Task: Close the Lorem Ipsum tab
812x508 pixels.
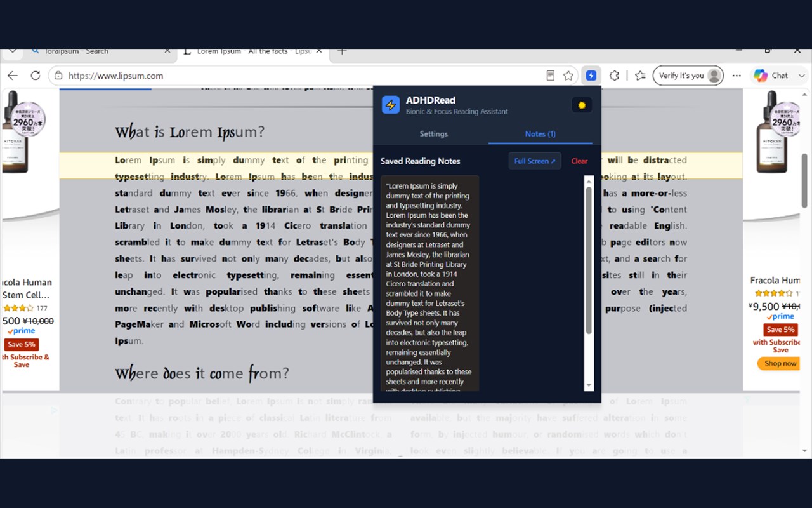Action: pos(319,51)
